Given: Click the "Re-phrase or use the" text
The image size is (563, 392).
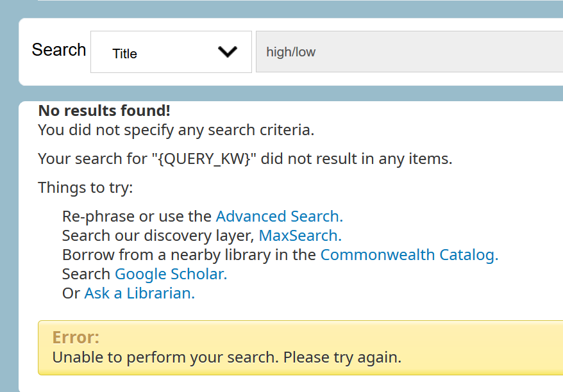Looking at the screenshot, I should 137,216.
